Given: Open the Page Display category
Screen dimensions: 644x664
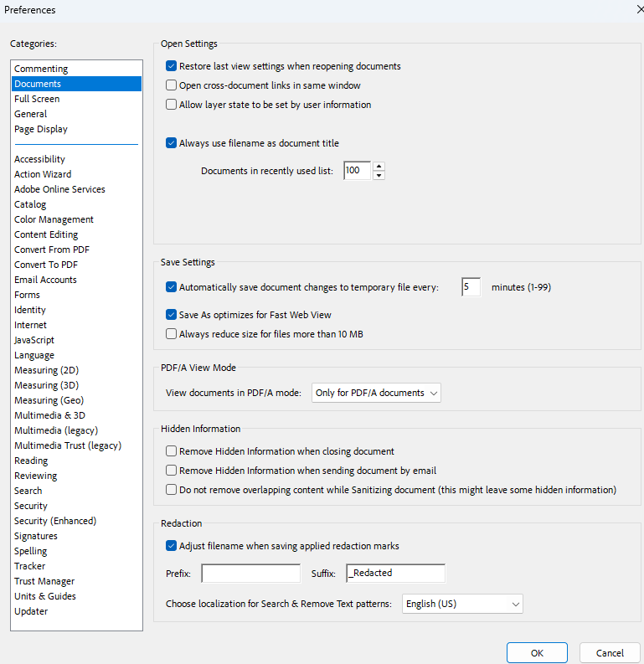Looking at the screenshot, I should 76,129.
